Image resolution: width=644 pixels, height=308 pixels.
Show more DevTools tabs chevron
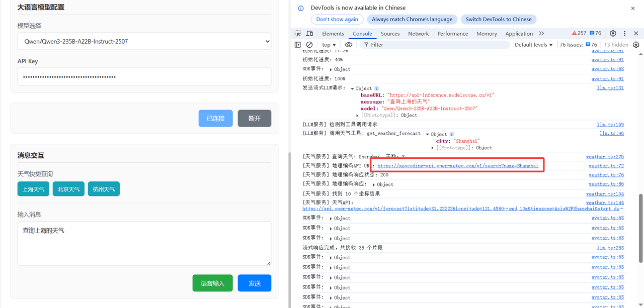(x=541, y=34)
